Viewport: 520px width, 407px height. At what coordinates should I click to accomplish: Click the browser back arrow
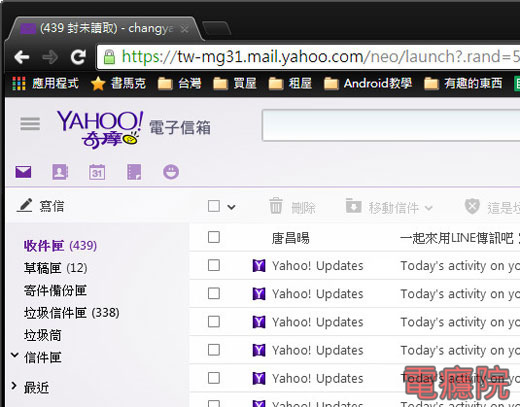[22, 57]
